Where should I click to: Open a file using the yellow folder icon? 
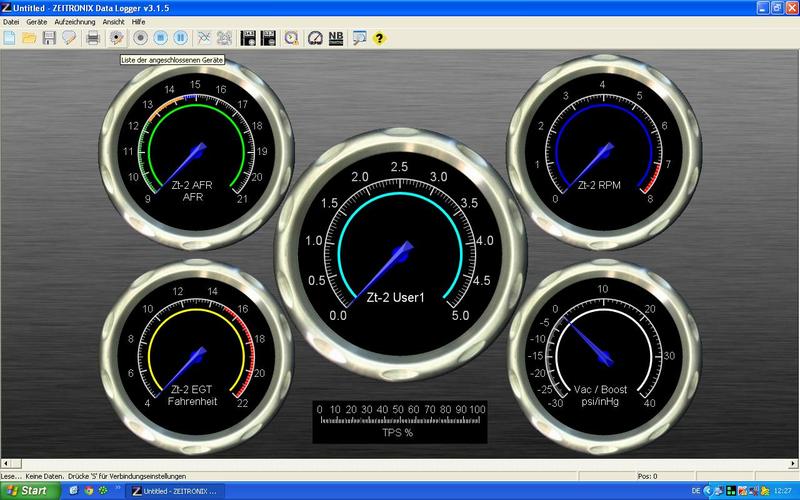[29, 38]
